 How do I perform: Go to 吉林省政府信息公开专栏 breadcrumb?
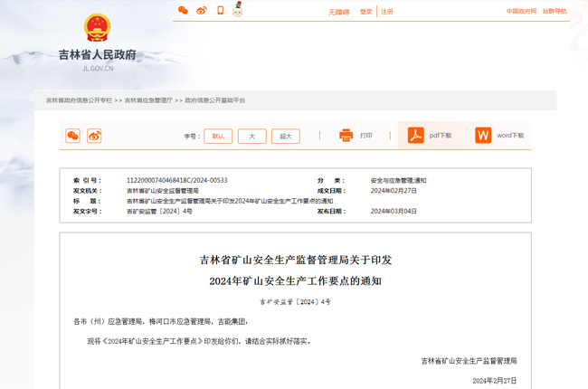[80, 100]
